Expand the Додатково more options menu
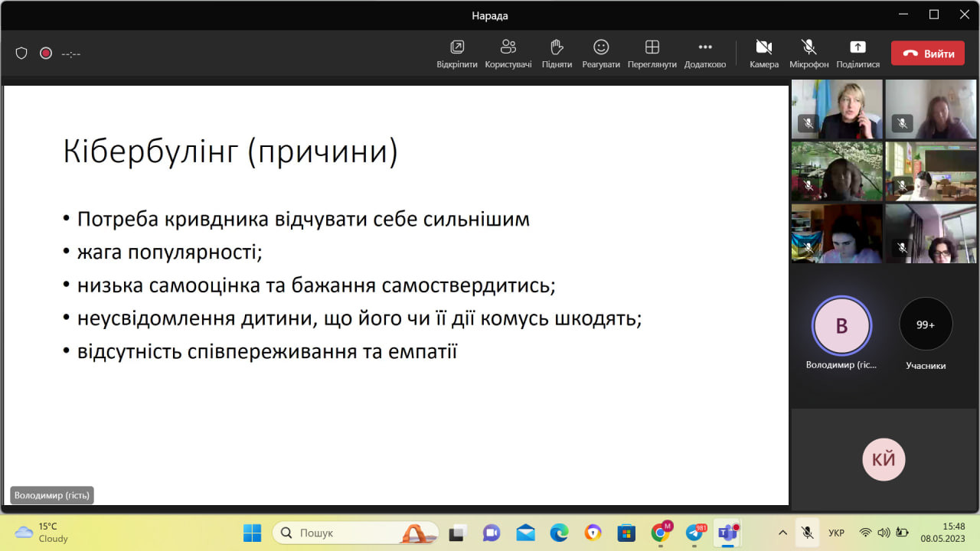 [x=704, y=53]
